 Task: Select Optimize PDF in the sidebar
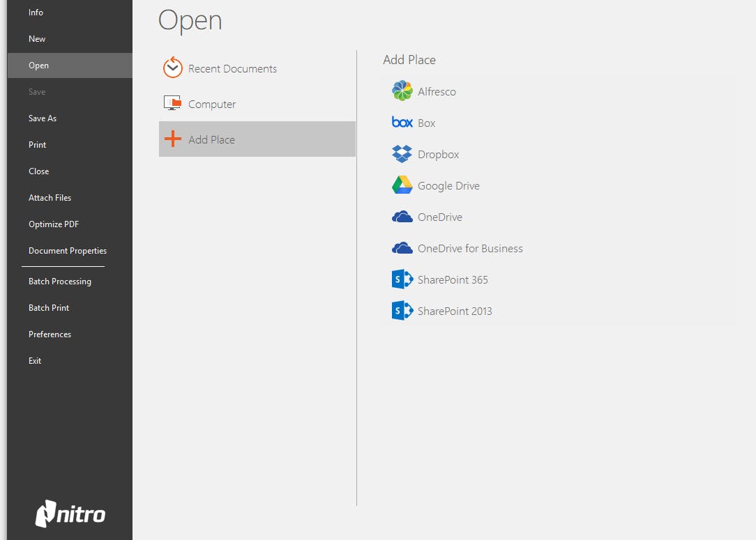[54, 224]
